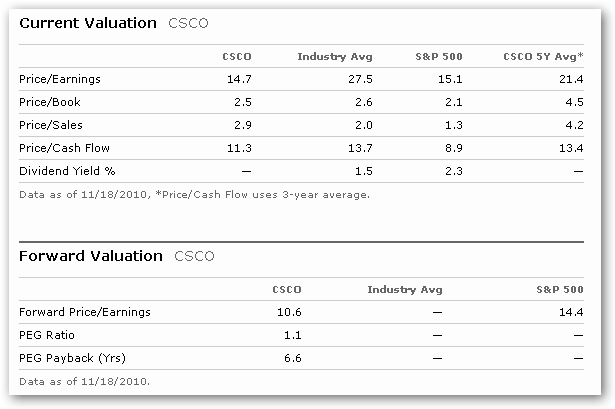Click the Forward Price/Earnings row label
The width and height of the screenshot is (615, 409).
(x=85, y=312)
